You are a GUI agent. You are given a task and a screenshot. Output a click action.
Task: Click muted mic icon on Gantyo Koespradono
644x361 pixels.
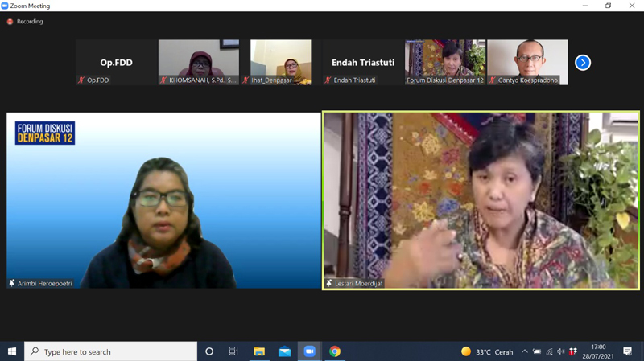pos(493,80)
